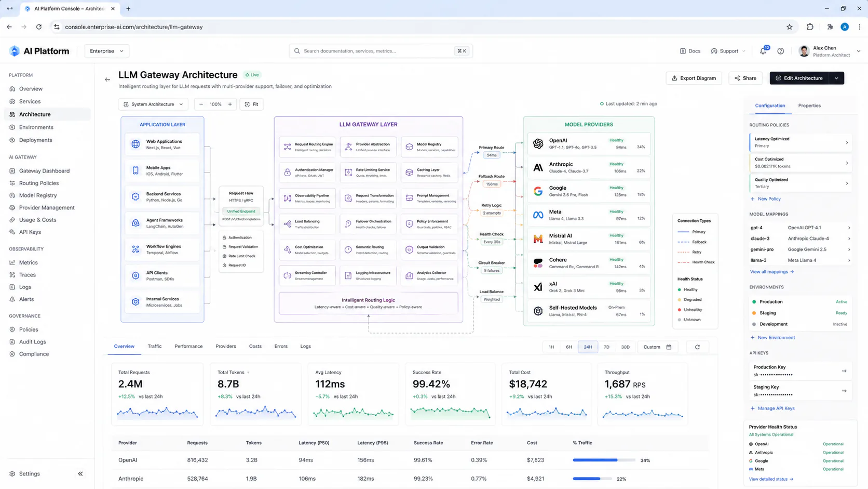Zoom in the diagram with plus button
Viewport: 868px width, 489px height.
pos(230,104)
